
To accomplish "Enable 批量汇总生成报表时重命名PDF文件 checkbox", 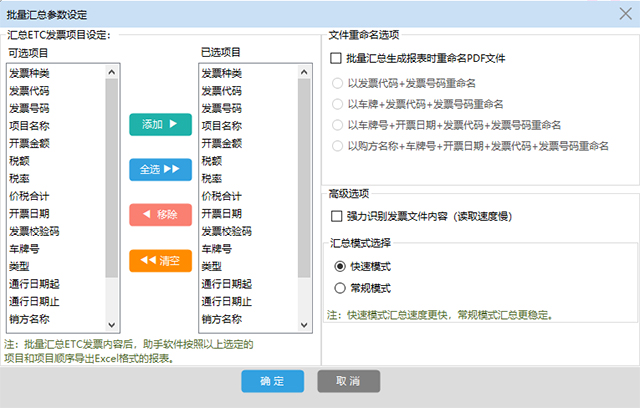I will click(x=336, y=59).
